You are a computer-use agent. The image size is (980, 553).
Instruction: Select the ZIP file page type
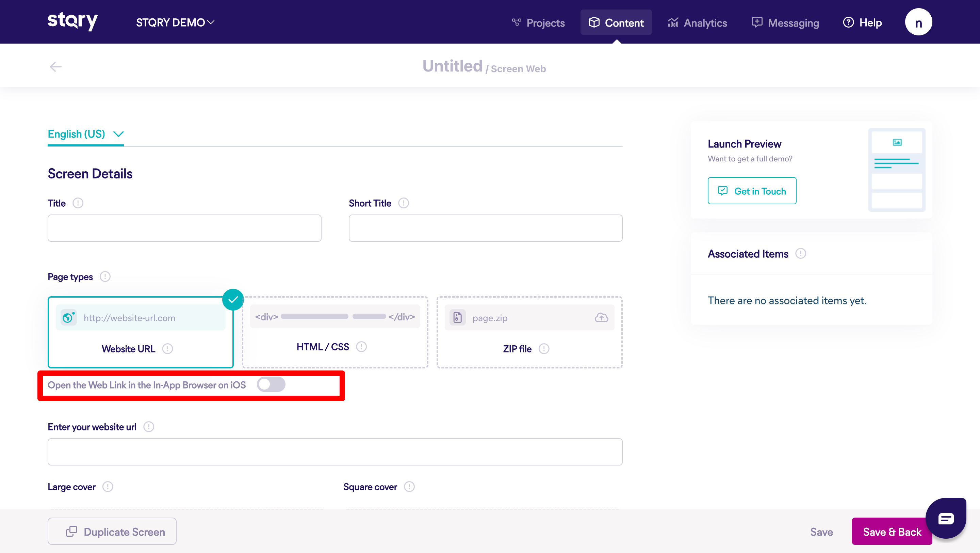[x=529, y=332]
